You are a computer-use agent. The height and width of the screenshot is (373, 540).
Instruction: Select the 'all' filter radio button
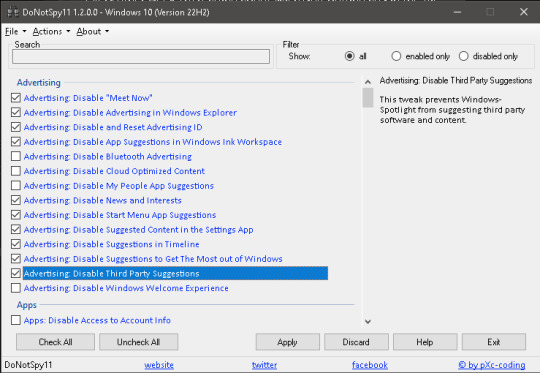(350, 56)
